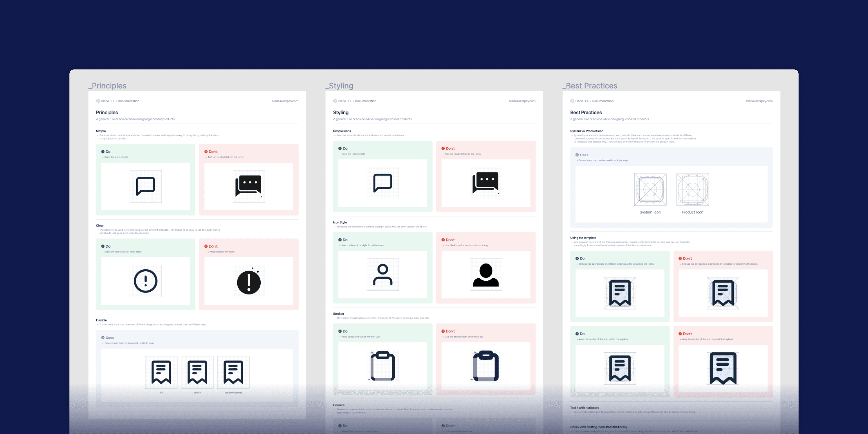
Task: Click the outlined user profile icon
Action: (x=382, y=275)
